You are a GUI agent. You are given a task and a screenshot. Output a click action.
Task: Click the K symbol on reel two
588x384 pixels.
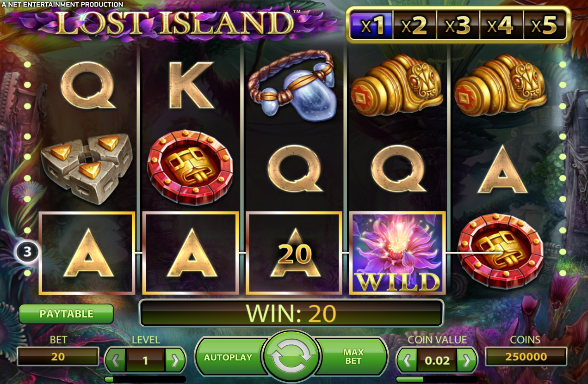point(191,85)
